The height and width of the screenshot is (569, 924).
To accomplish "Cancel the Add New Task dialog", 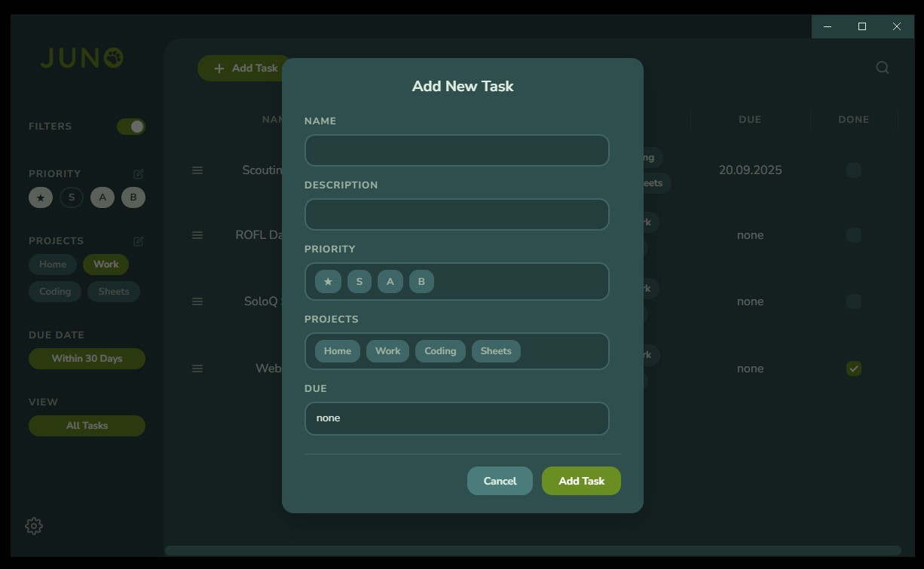I will click(x=500, y=481).
